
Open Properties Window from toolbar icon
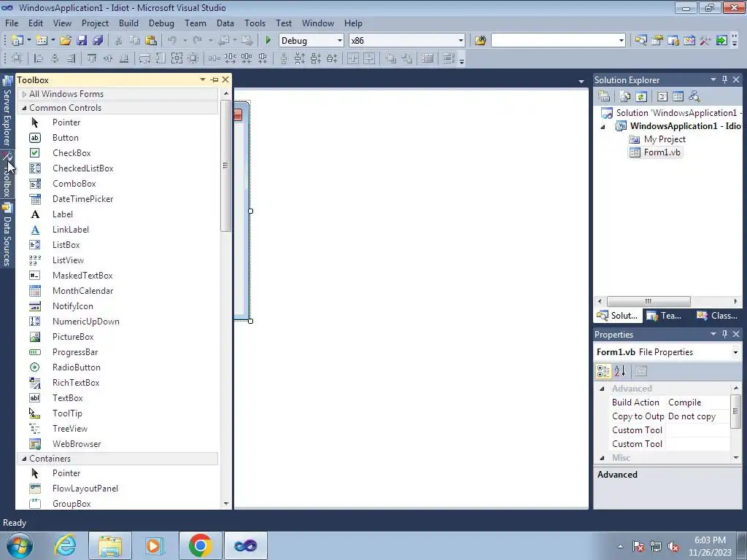coord(657,41)
